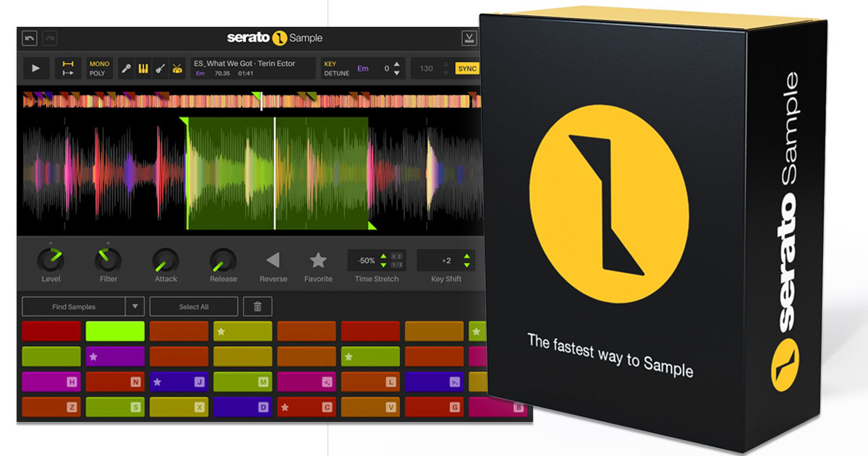Select the vocals stem icon
Screen dimensions: 868x456
coord(127,67)
